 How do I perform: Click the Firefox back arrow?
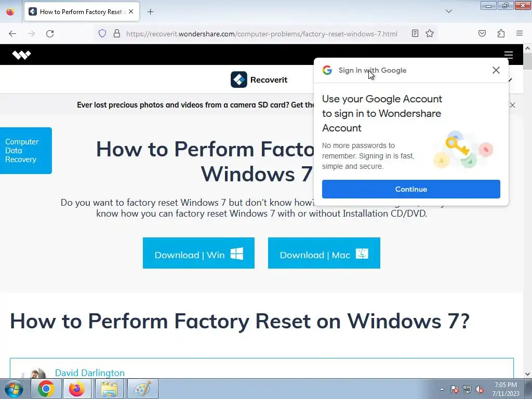12,34
